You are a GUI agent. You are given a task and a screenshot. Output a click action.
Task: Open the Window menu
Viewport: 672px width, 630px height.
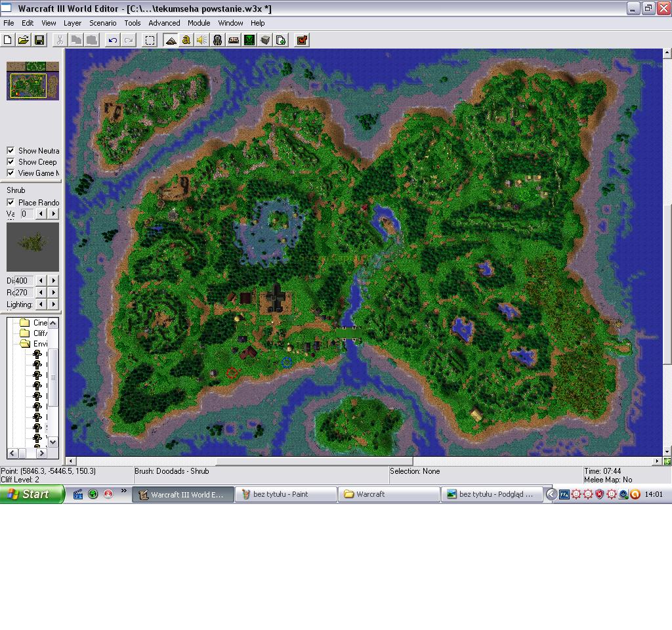point(230,23)
